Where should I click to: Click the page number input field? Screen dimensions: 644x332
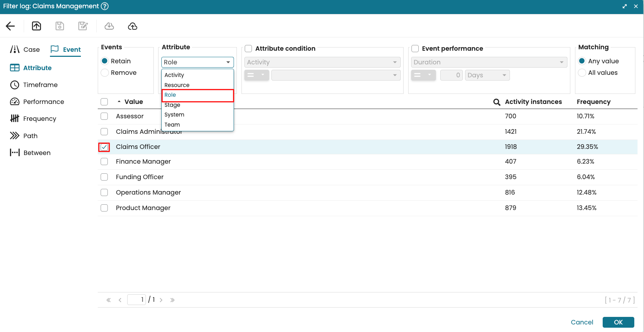137,300
